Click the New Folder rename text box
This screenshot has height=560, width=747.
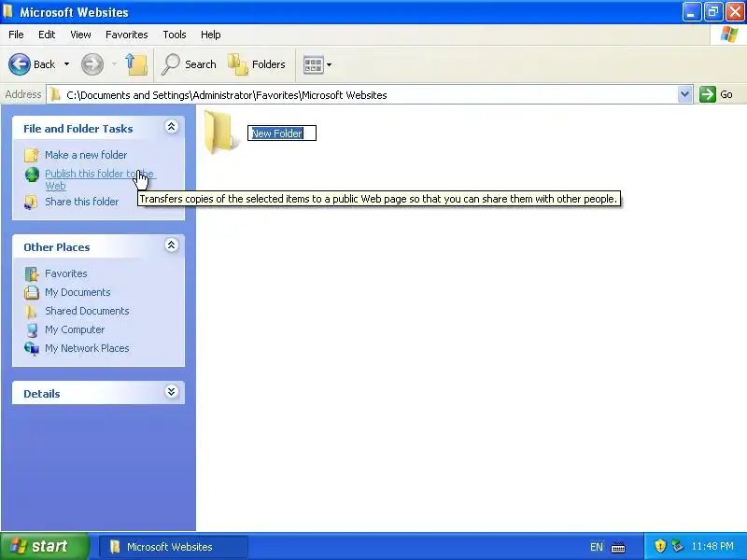tap(282, 133)
